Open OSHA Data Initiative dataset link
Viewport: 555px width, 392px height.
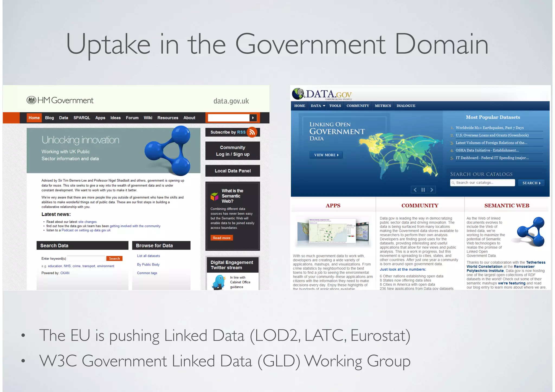click(487, 150)
